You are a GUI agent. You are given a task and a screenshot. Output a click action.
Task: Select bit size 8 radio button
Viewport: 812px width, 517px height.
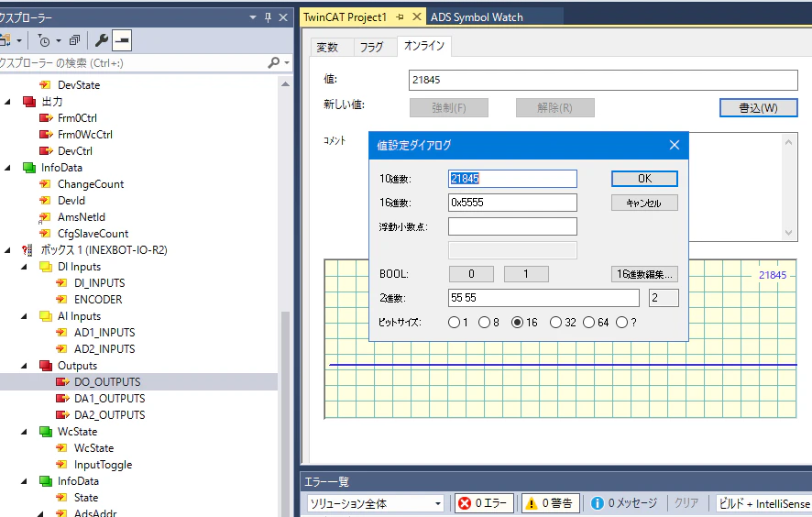tap(484, 323)
